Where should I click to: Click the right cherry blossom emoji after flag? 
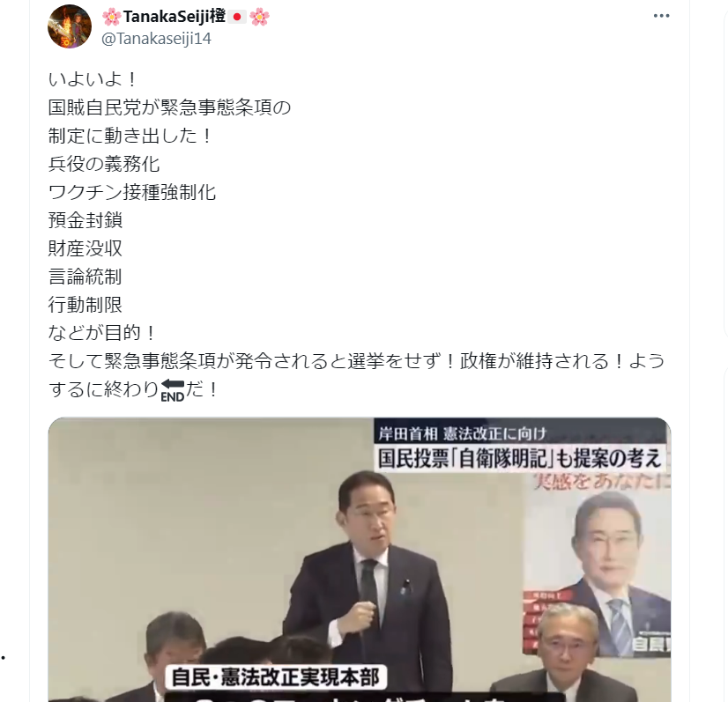click(x=259, y=17)
